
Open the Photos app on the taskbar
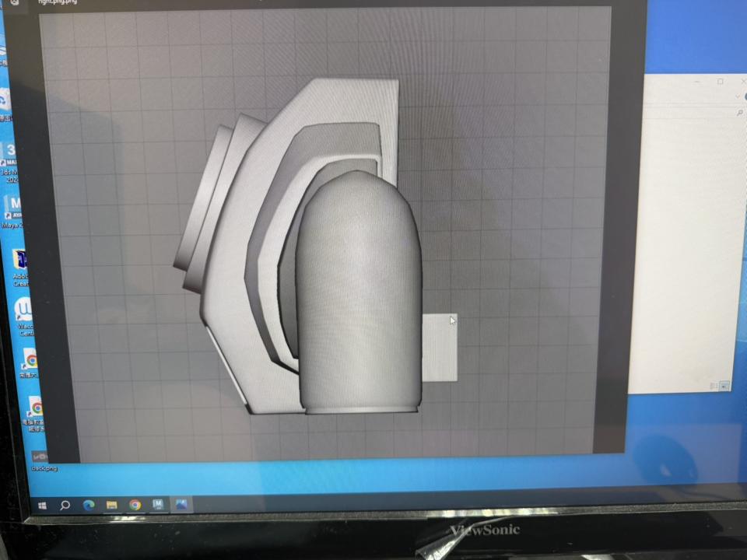181,502
